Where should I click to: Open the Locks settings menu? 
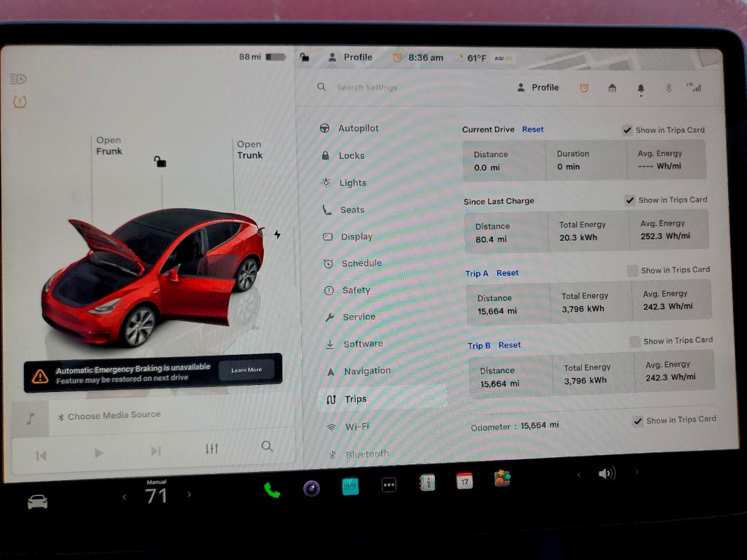tap(343, 156)
